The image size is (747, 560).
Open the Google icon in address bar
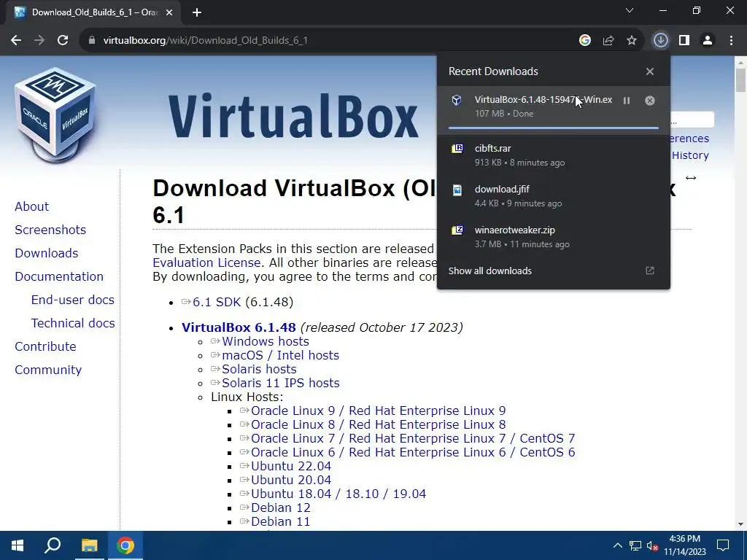pos(584,41)
